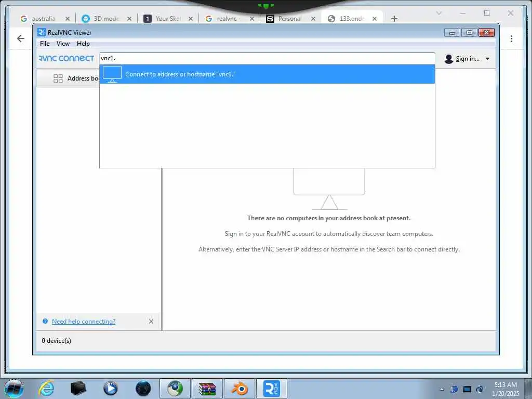This screenshot has height=399, width=532.
Task: Open the Windows Start menu orb
Action: [x=14, y=389]
